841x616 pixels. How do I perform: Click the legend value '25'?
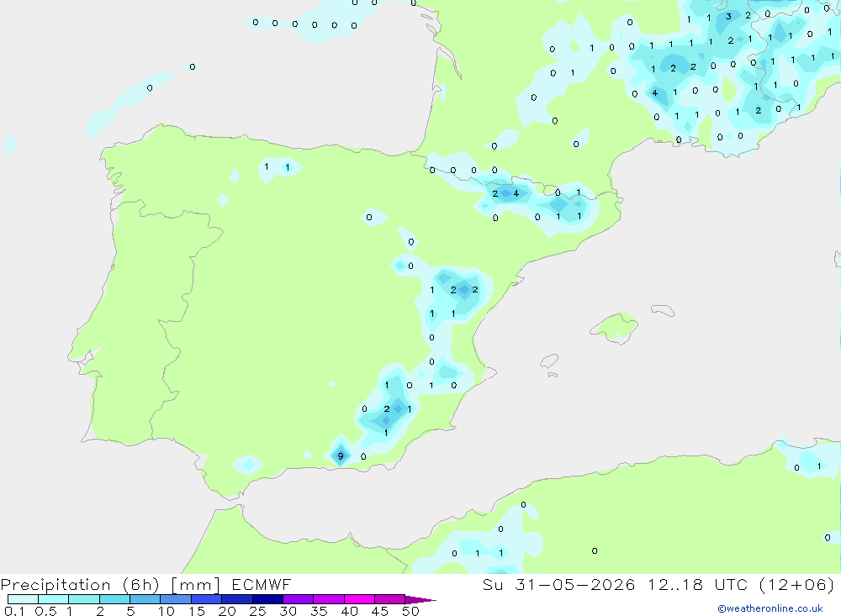pos(258,611)
